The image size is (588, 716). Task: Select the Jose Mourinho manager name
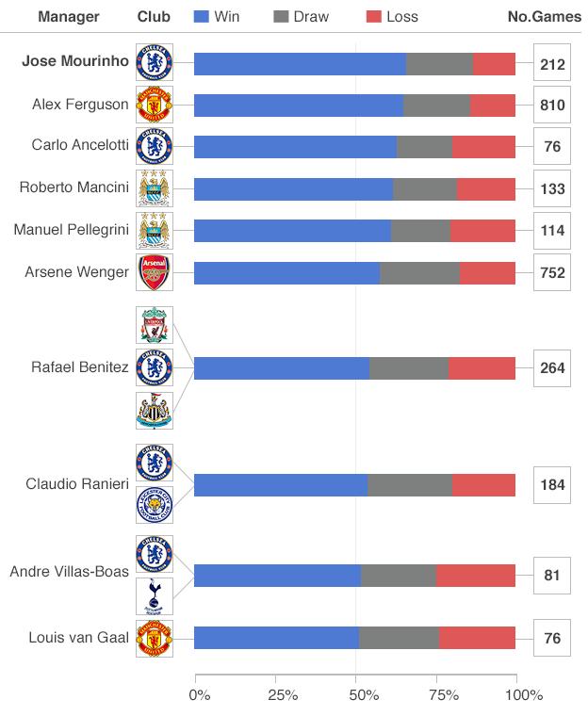tap(75, 60)
